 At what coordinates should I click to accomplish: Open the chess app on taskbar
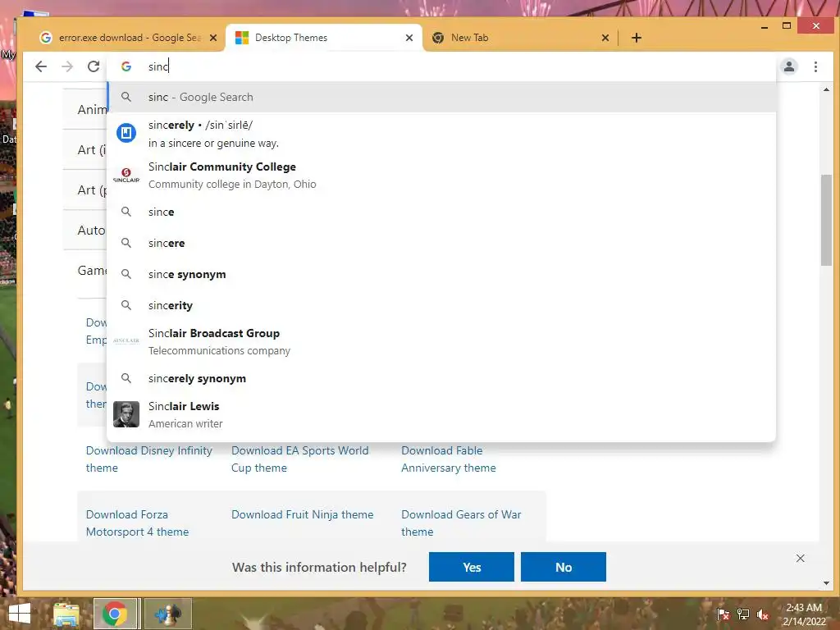(x=167, y=614)
